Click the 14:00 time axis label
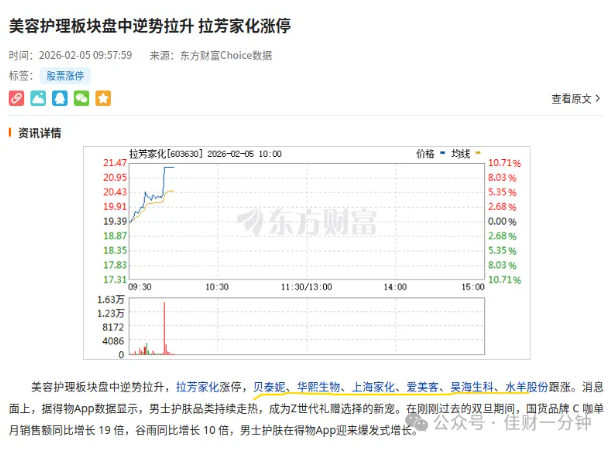Viewport: 616px width, 449px height. 395,287
